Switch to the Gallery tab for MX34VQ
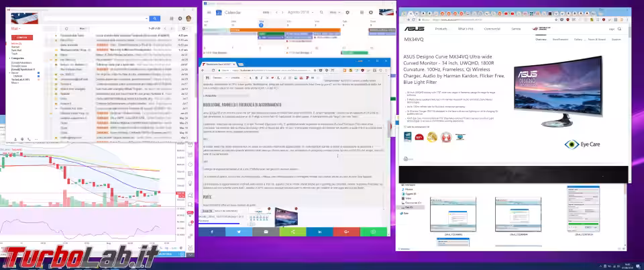Viewport: 644px width, 270px height. (578, 40)
